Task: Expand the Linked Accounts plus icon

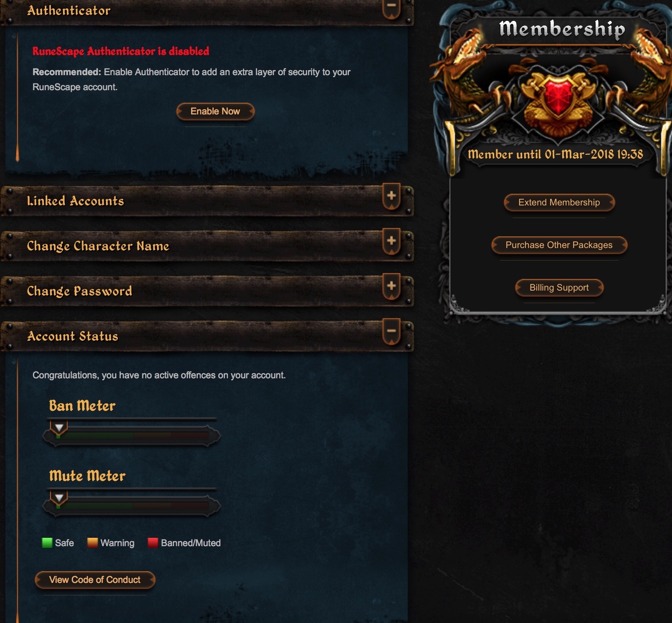Action: [x=391, y=197]
